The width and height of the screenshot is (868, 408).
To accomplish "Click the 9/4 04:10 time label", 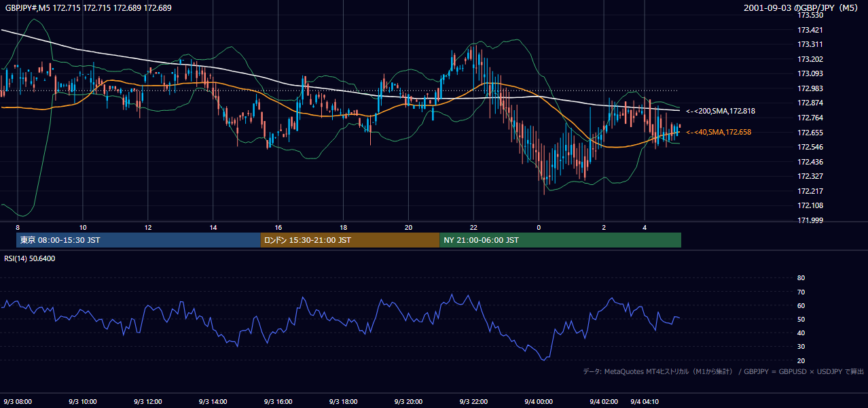I will click(x=646, y=402).
